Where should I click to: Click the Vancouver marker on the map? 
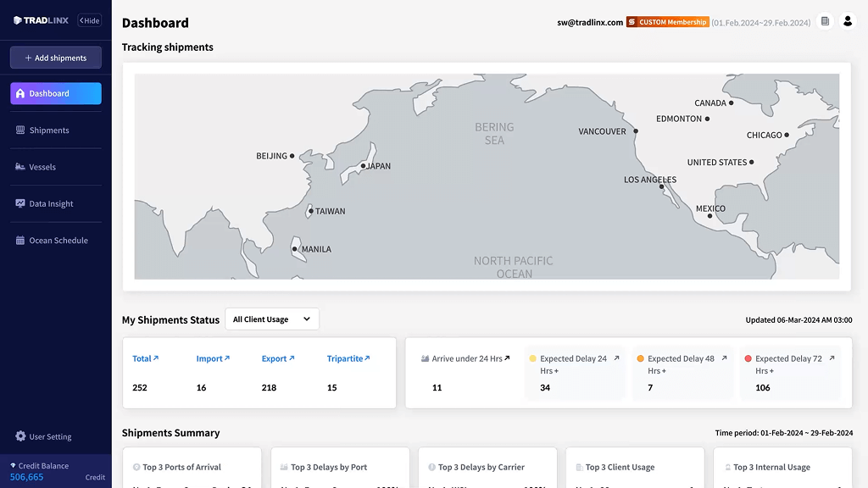pos(635,131)
